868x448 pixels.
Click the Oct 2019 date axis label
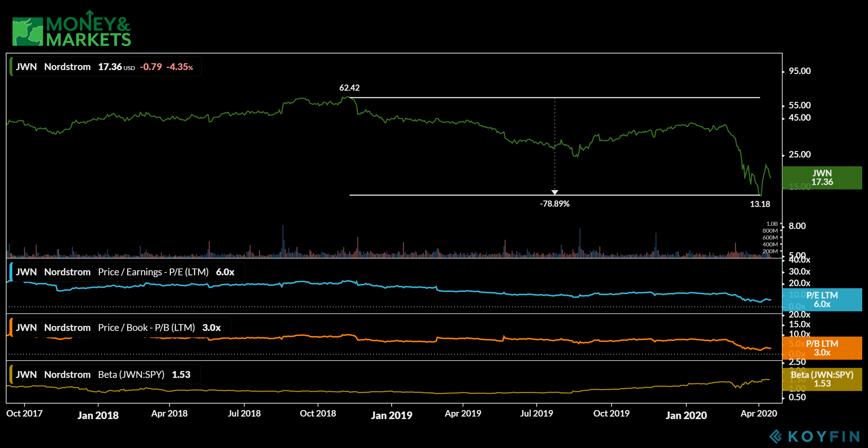click(611, 413)
